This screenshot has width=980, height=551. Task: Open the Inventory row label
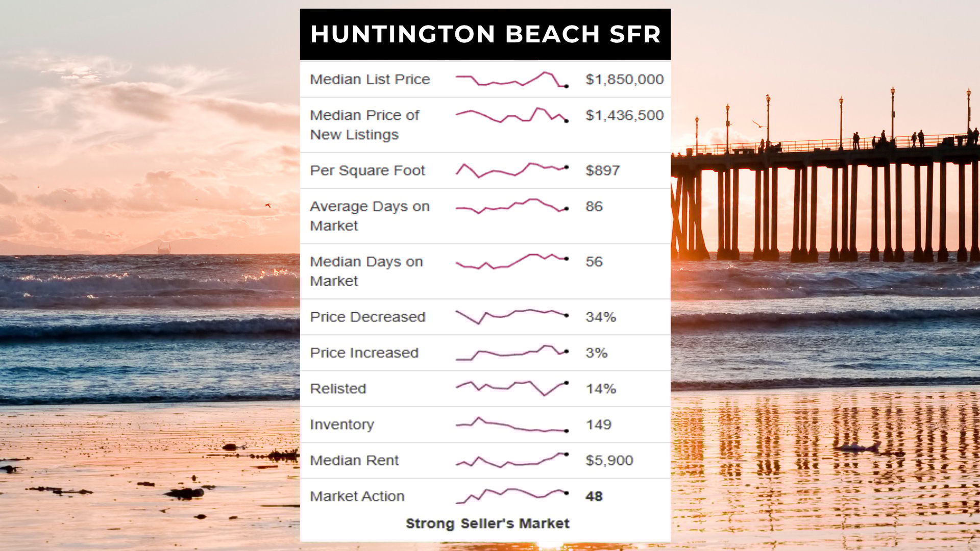pos(342,424)
